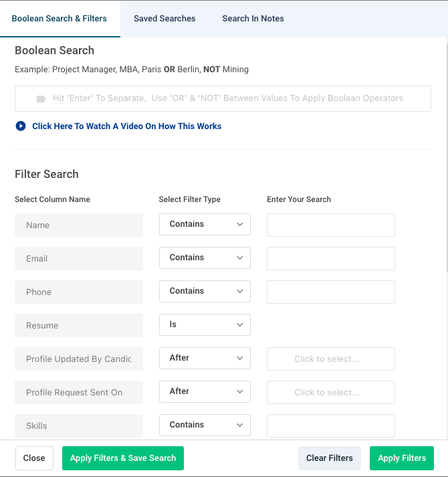Image resolution: width=448 pixels, height=477 pixels.
Task: Click the Boolean search keywords input field
Action: coord(223,98)
